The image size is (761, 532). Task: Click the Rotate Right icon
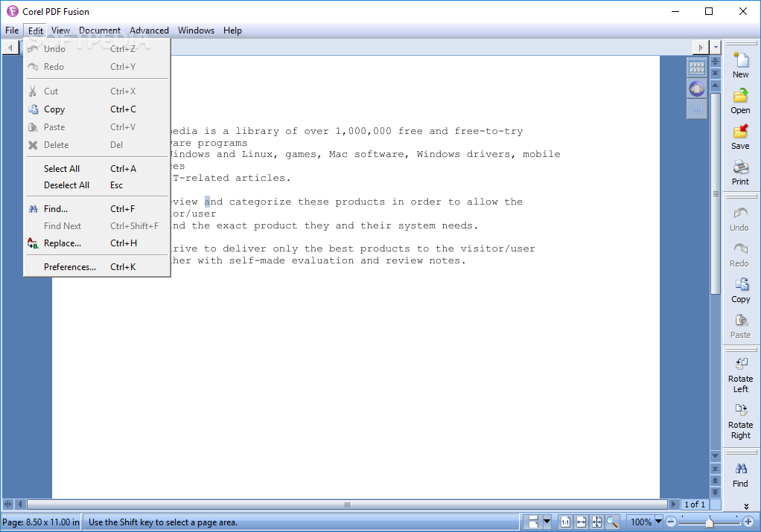pyautogui.click(x=741, y=410)
